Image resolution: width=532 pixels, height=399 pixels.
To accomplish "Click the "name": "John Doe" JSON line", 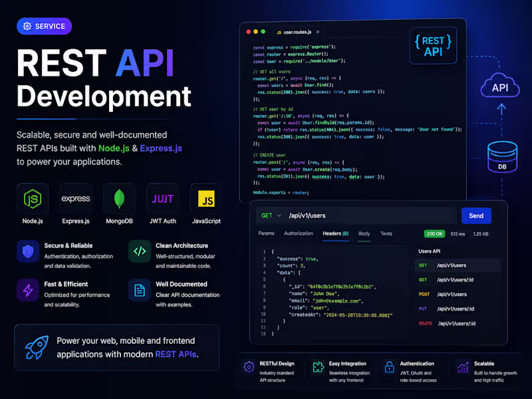I will pos(314,294).
